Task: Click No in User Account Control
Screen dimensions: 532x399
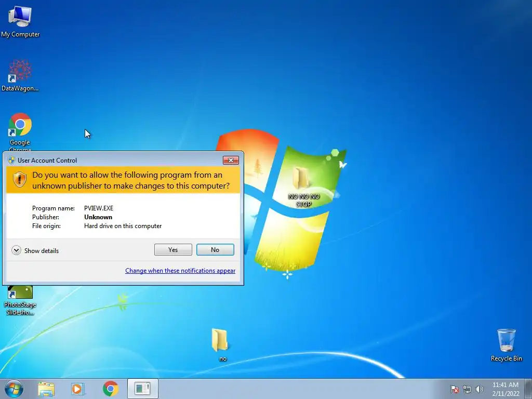Action: click(215, 250)
